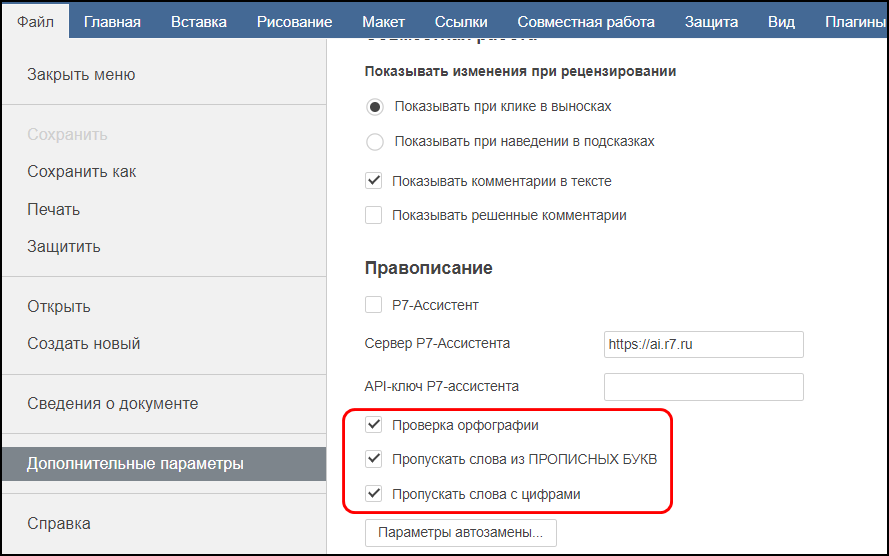This screenshot has height=556, width=889.
Task: Open Справка in file menu
Action: [58, 523]
